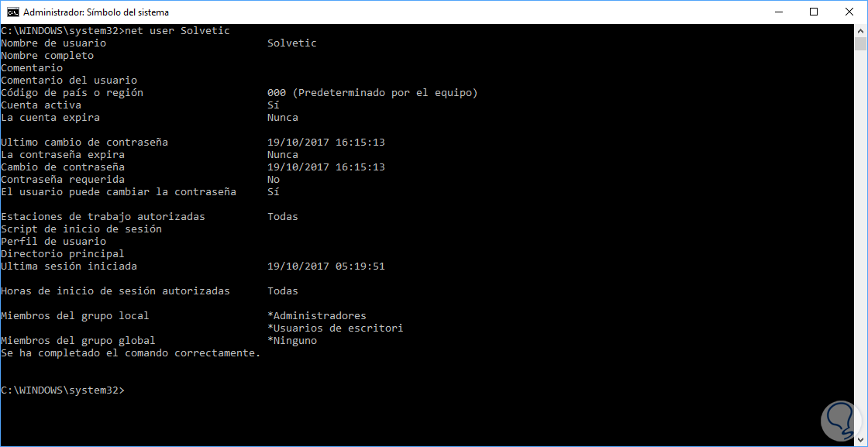Click the "*Administradores" group entry
Screen dimensions: 868x447
tap(316, 316)
